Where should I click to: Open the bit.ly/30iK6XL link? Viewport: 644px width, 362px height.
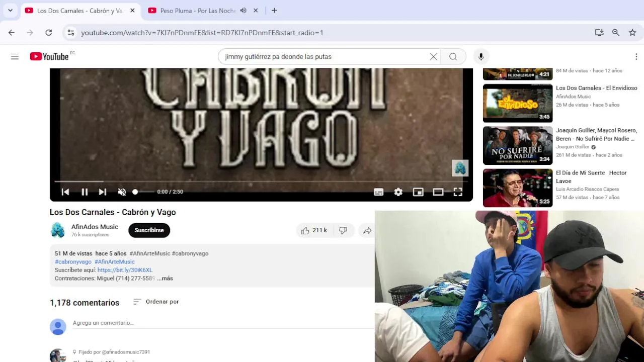pyautogui.click(x=125, y=270)
